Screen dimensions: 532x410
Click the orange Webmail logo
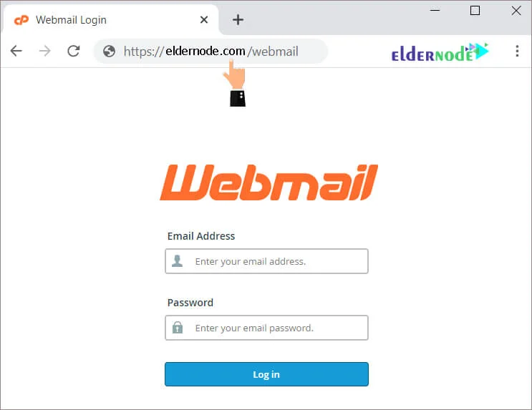(269, 182)
